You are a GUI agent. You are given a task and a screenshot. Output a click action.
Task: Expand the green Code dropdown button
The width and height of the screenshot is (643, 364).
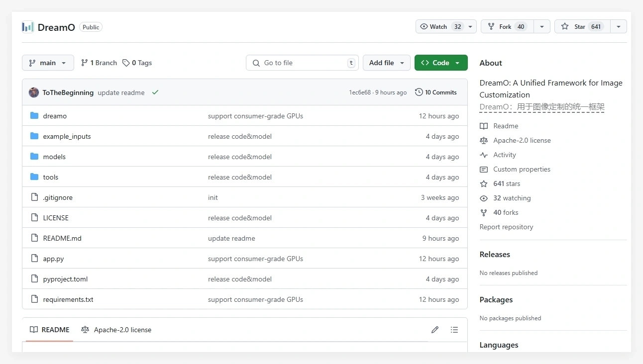[441, 63]
